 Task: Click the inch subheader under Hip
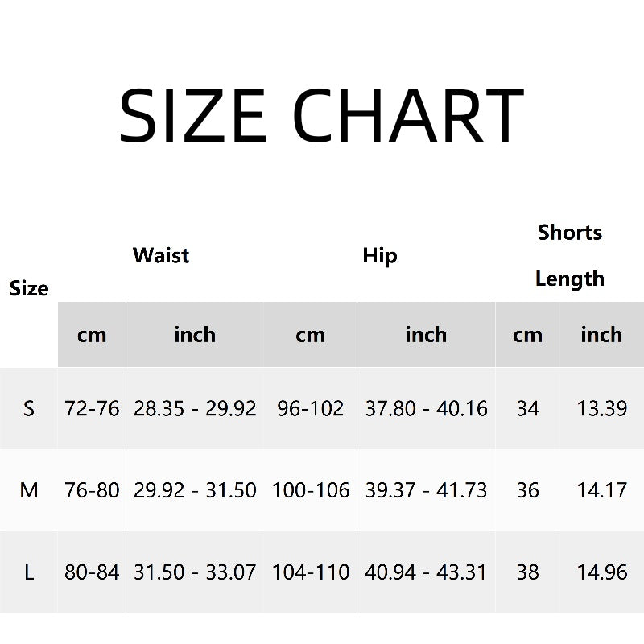pyautogui.click(x=426, y=335)
